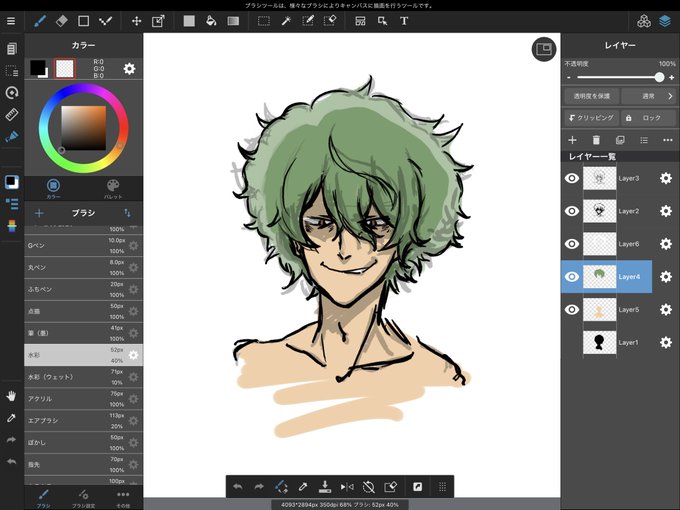Select the Gradient tool
The height and width of the screenshot is (510, 680).
(x=233, y=21)
